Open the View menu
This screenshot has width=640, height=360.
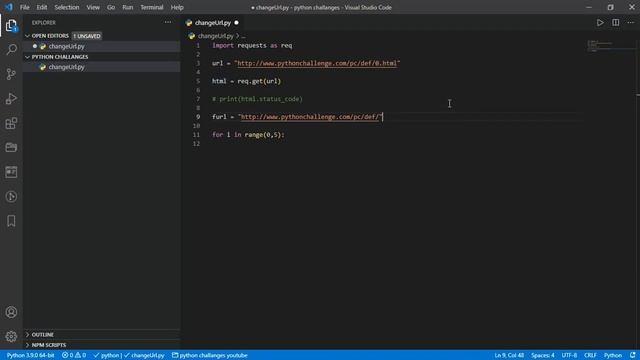click(x=93, y=7)
